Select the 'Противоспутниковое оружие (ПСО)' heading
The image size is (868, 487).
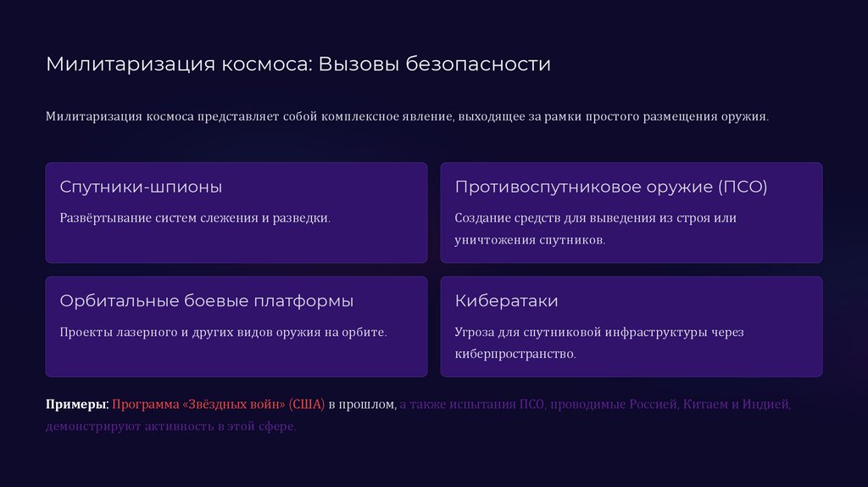point(611,187)
